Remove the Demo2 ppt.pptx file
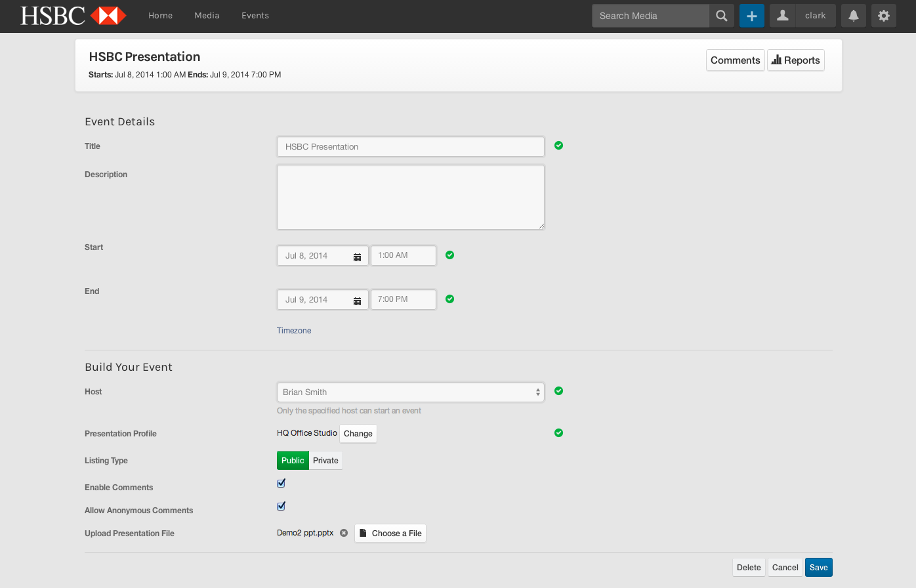 tap(344, 533)
